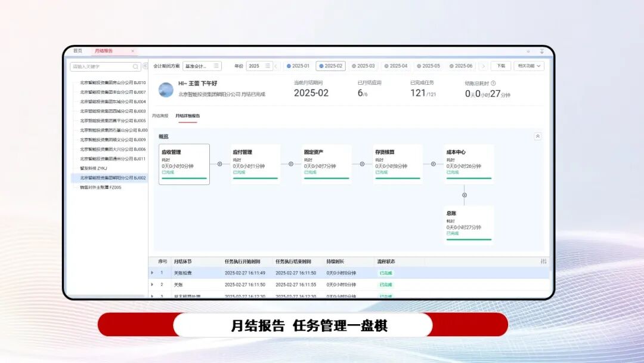Expand the 关账 table row
This screenshot has width=644, height=363.
coord(153,284)
